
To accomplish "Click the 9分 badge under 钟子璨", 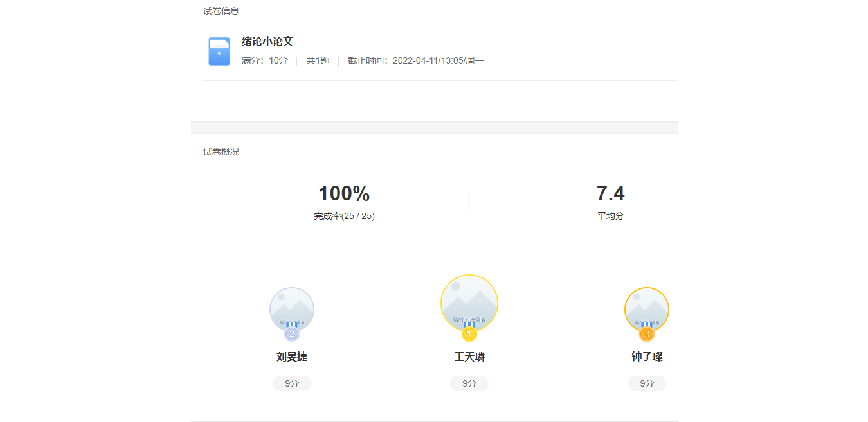I will pos(647,383).
